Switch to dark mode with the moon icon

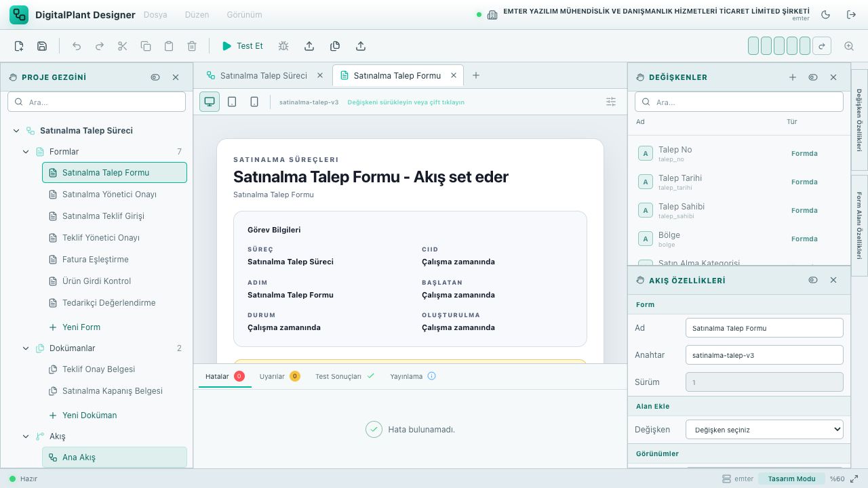825,14
